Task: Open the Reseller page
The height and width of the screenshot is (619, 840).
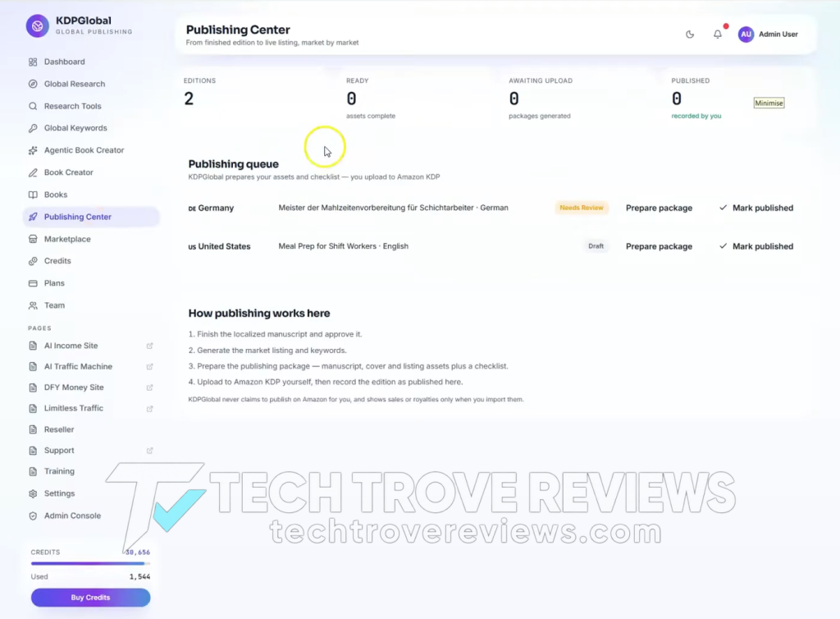Action: point(59,429)
